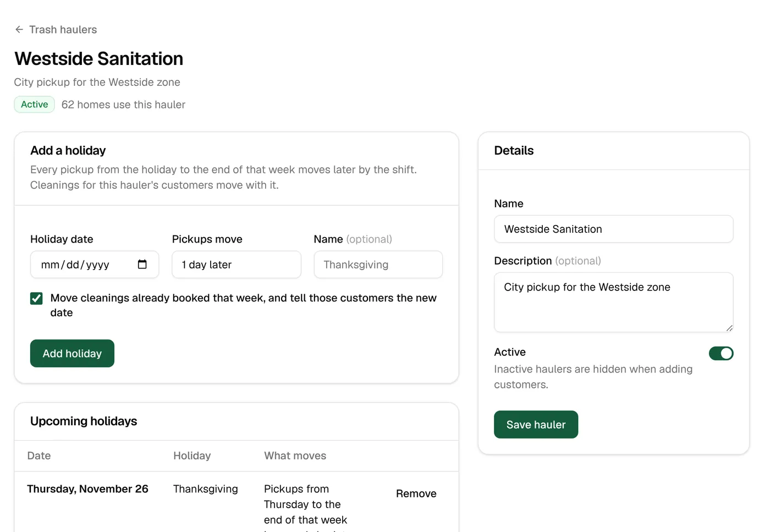Click the Save hauler button
The width and height of the screenshot is (770, 532).
click(536, 425)
